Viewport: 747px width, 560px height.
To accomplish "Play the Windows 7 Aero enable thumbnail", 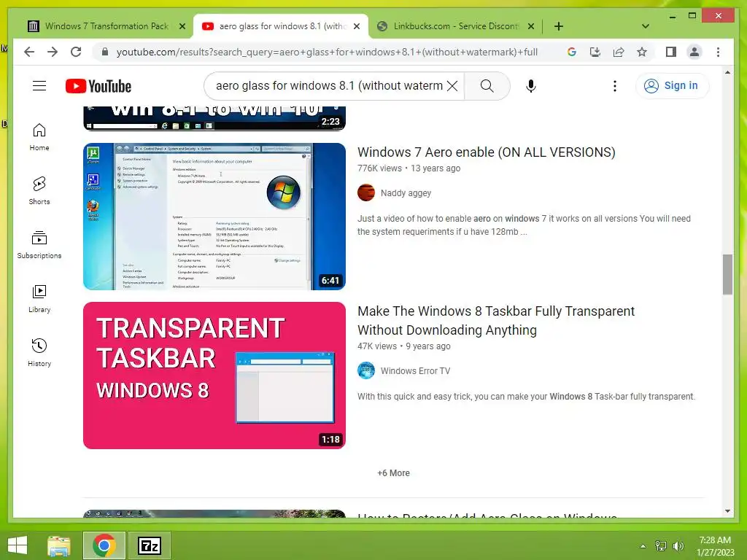I will tap(214, 216).
